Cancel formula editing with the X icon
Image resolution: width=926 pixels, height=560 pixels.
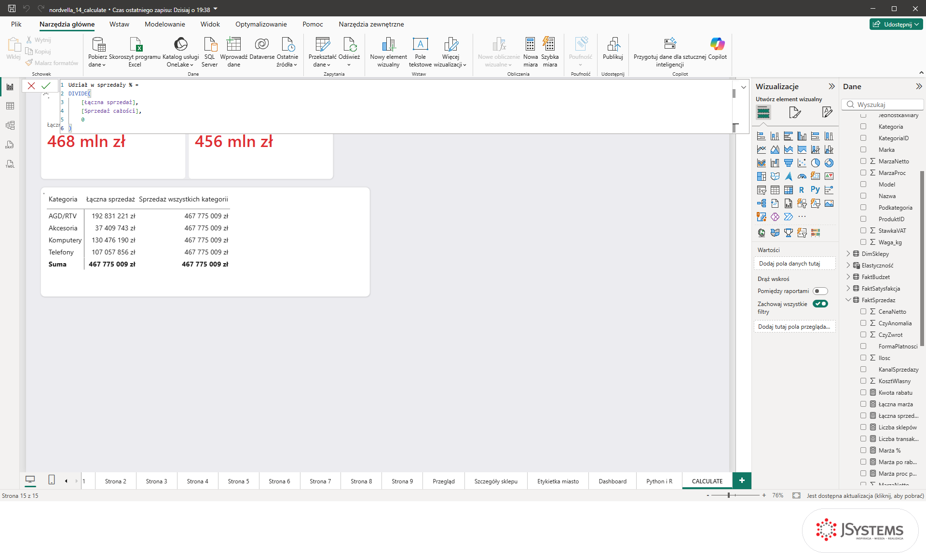31,86
